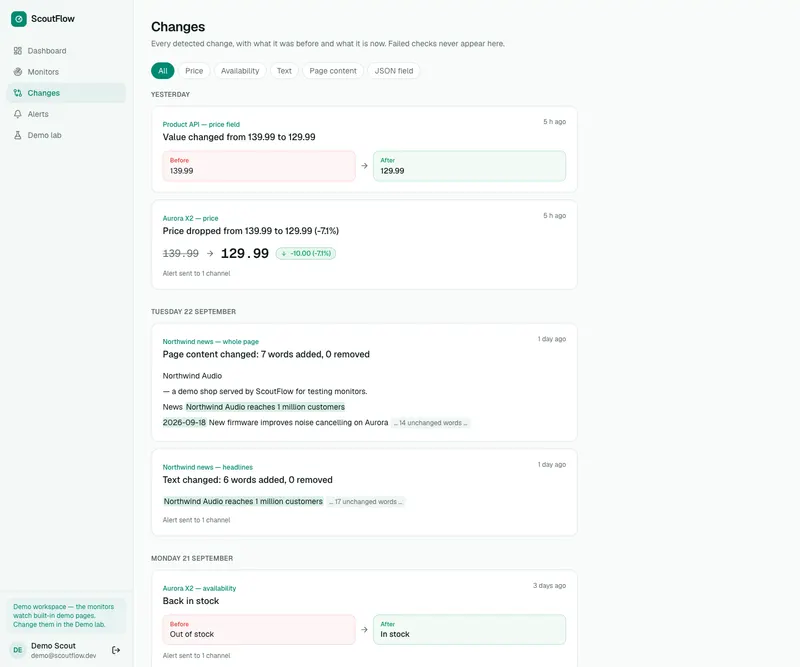Viewport: 800px width, 667px height.
Task: Open Monitors in the sidebar
Action: 66,71
